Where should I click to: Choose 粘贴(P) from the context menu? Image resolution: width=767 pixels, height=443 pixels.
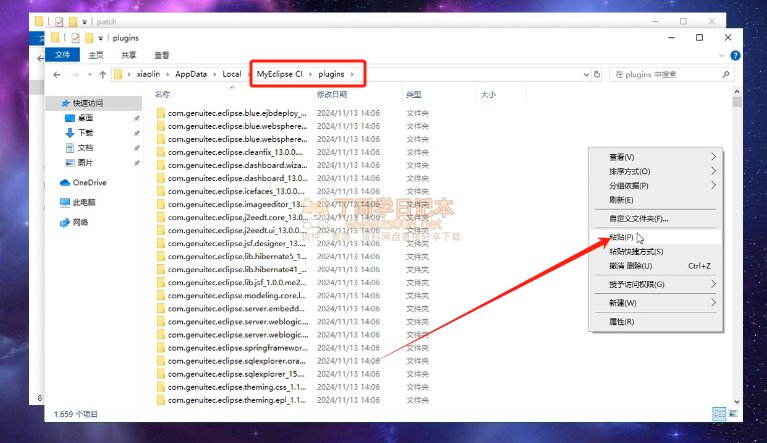622,237
